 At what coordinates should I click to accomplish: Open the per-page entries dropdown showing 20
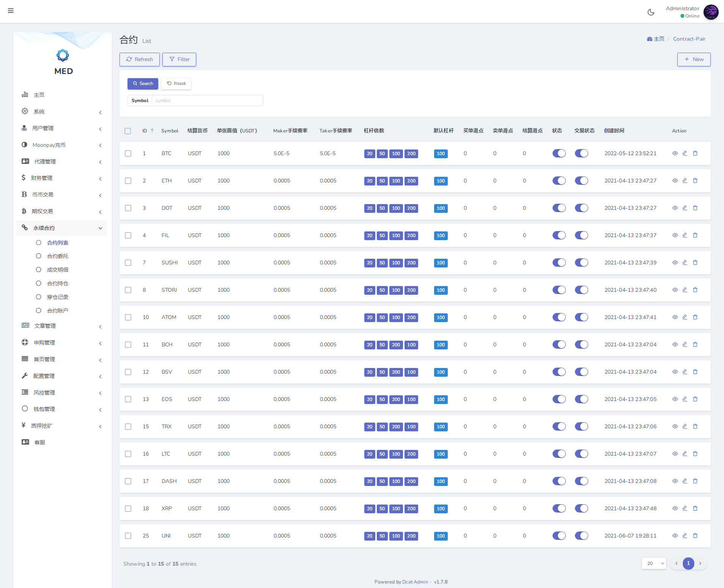[x=654, y=563]
